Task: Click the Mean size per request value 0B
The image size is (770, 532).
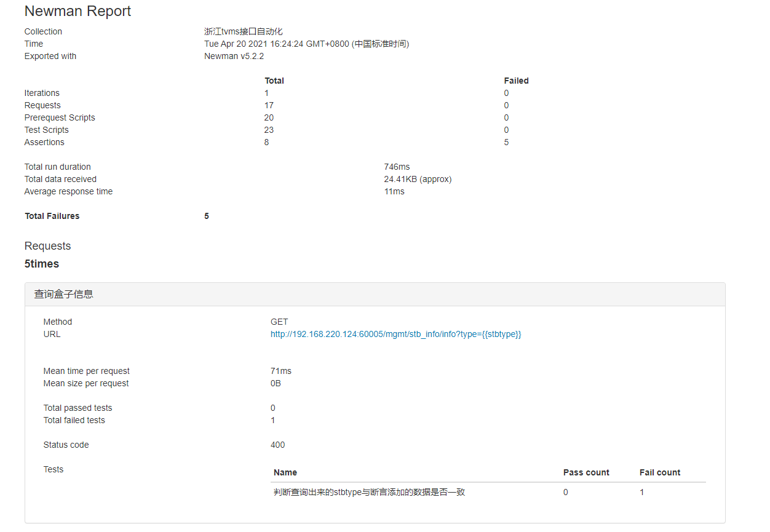Action: click(x=276, y=383)
